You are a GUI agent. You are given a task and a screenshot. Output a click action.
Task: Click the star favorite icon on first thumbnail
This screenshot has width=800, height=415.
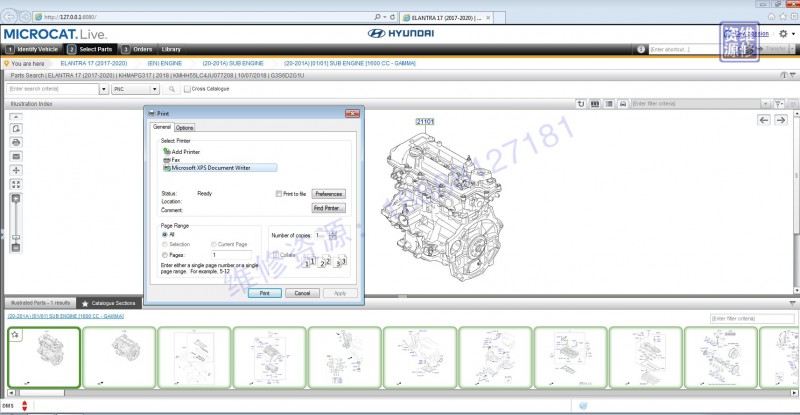[15, 334]
